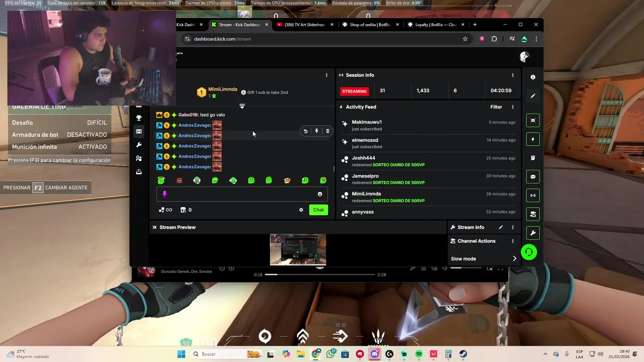Edit Stream info with pencil icon
The height and width of the screenshot is (362, 644).
tap(501, 227)
